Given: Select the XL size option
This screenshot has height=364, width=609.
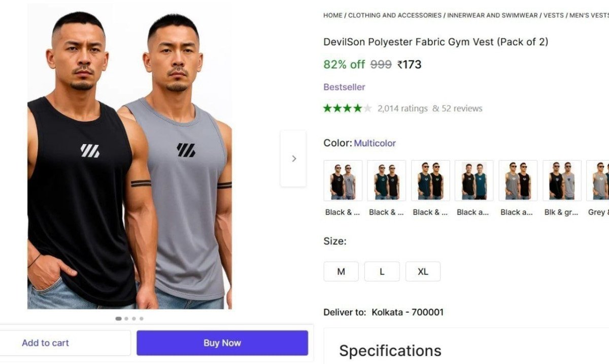Looking at the screenshot, I should pos(423,271).
